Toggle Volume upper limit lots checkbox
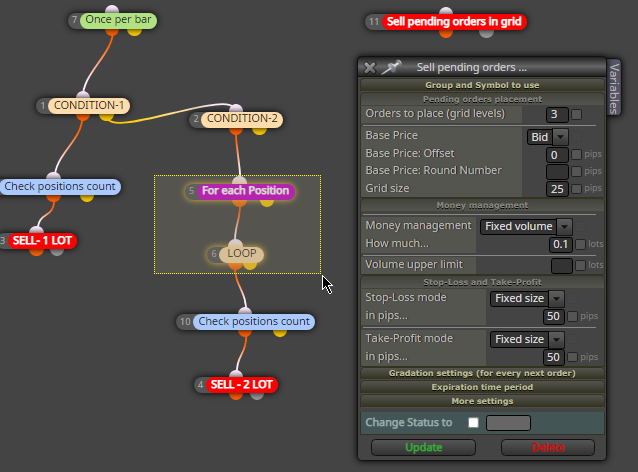The image size is (638, 472). pyautogui.click(x=581, y=265)
